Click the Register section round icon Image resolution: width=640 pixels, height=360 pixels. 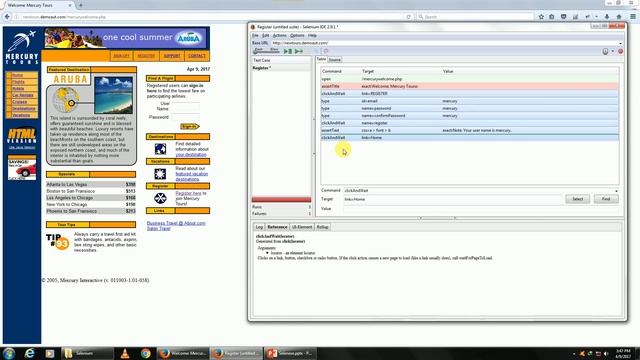pyautogui.click(x=160, y=198)
